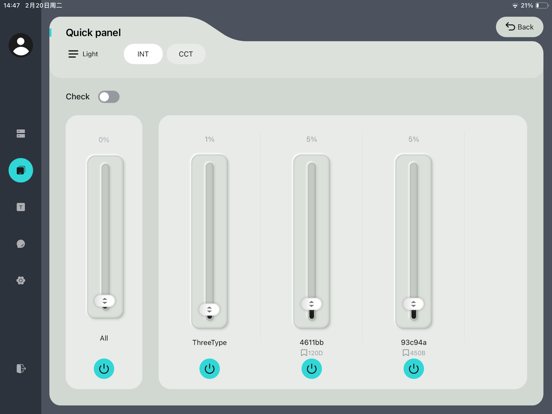552x414 pixels.
Task: Click the bookmark icon beside 450B
Action: pyautogui.click(x=406, y=353)
